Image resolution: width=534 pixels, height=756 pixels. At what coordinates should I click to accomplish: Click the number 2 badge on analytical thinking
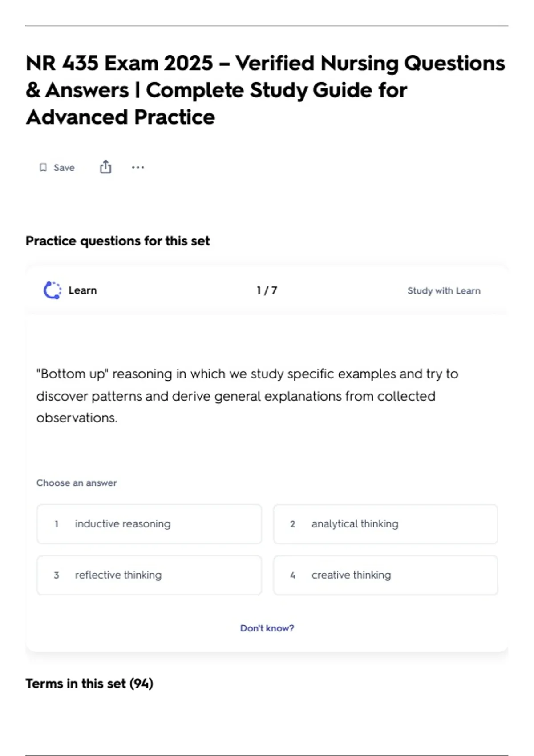(x=293, y=524)
